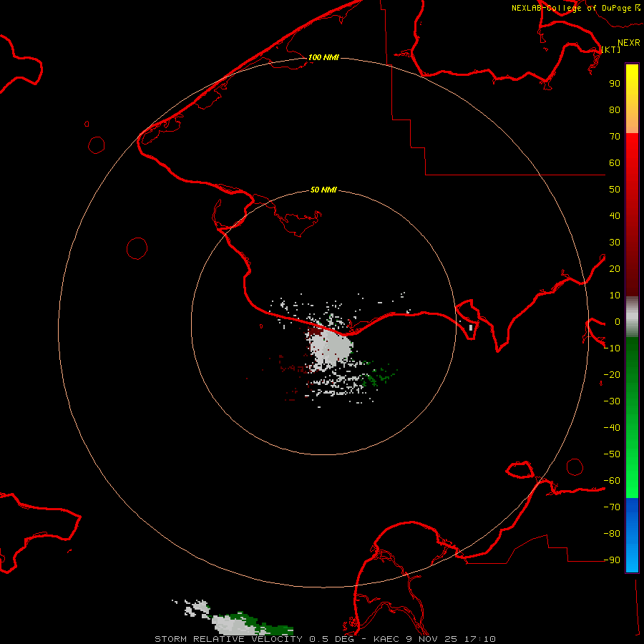This screenshot has height=644, width=644.
Task: Click the positive 20 value on velocity scale
Action: (615, 268)
